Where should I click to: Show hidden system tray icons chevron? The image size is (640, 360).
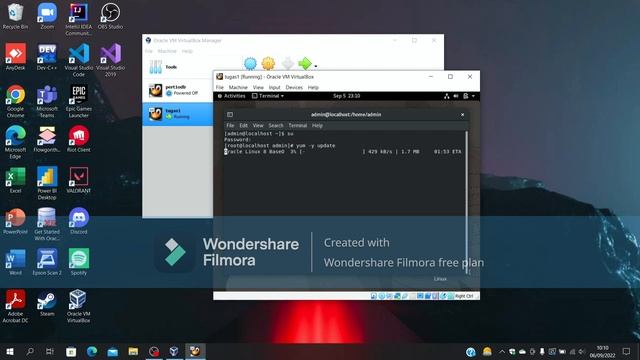click(502, 351)
